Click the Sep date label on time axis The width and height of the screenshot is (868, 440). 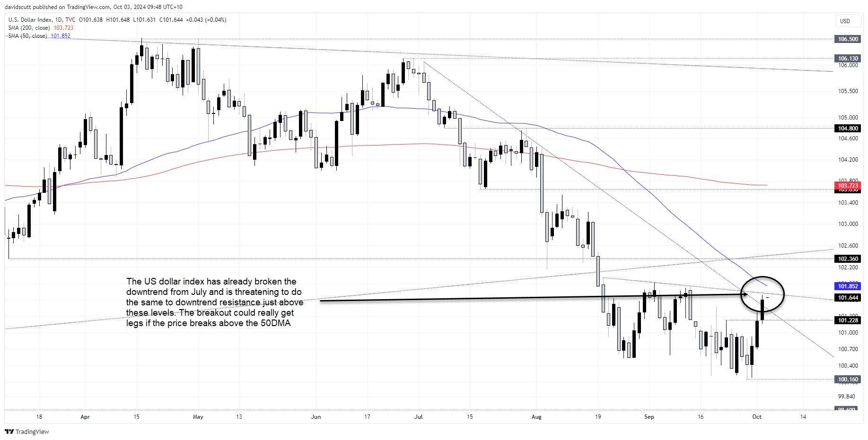tap(649, 417)
